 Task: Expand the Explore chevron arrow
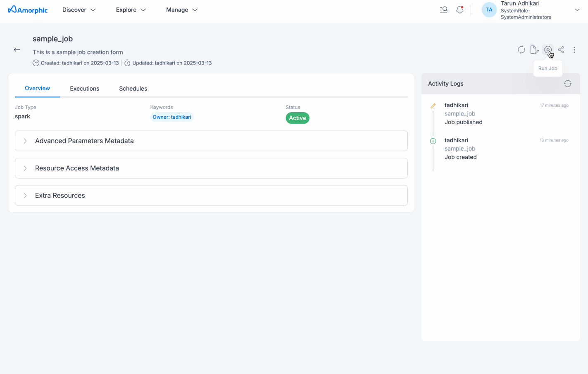coord(143,10)
